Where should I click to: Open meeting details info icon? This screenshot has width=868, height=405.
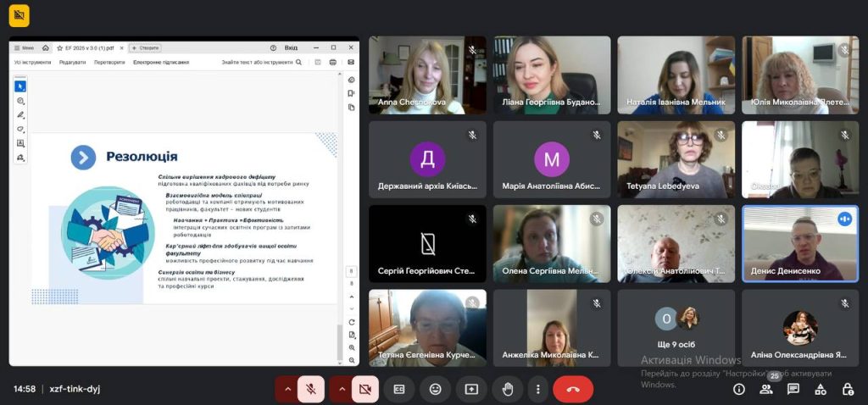pyautogui.click(x=739, y=389)
